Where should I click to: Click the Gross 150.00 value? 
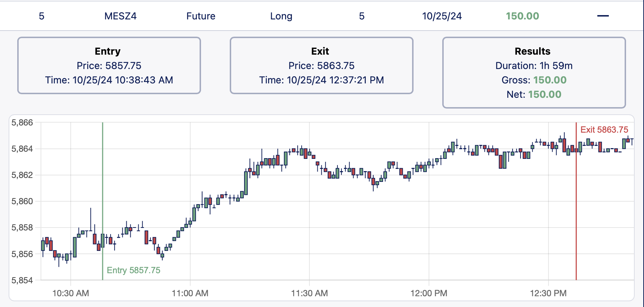pos(550,80)
